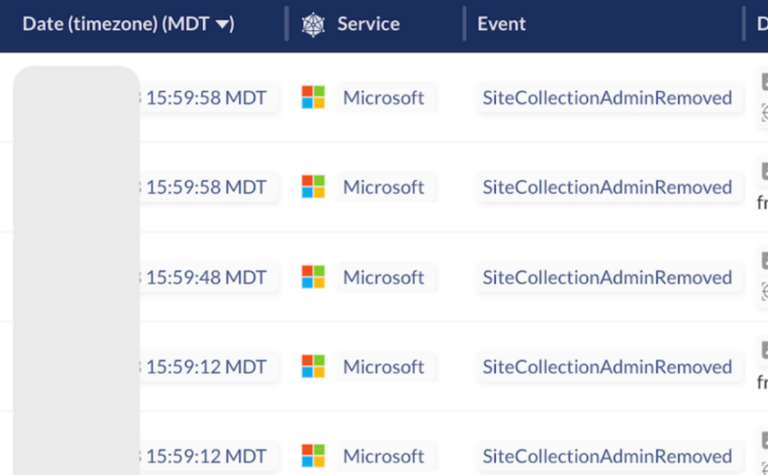Sort by the Service column header
The width and height of the screenshot is (768, 475).
pos(368,24)
